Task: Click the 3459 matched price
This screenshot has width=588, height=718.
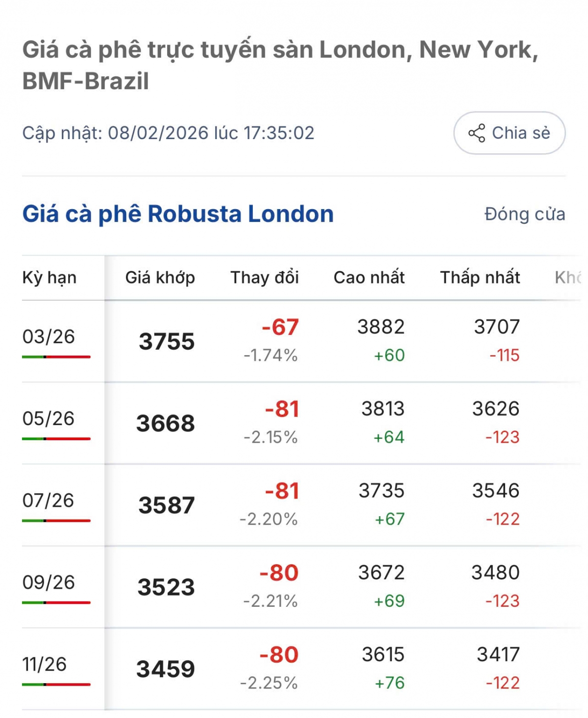Action: pos(166,669)
